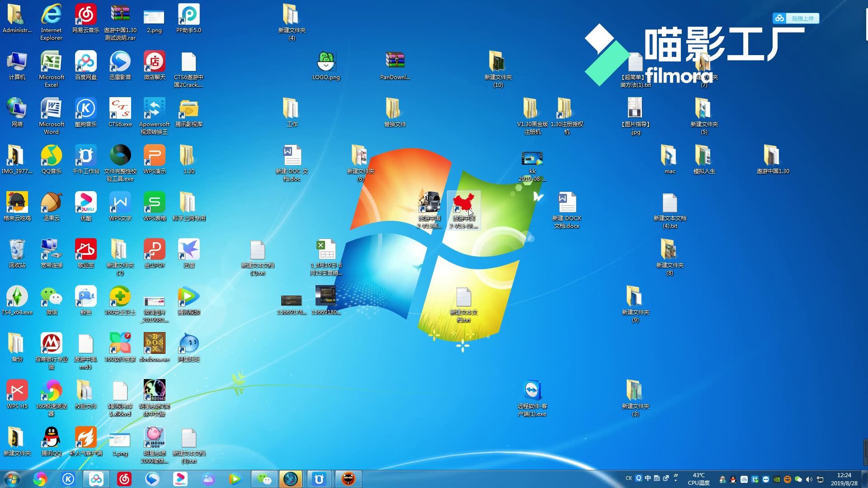Screen dimensions: 868x488
Task: Select the 迅雷 desktop icon
Action: (x=189, y=253)
